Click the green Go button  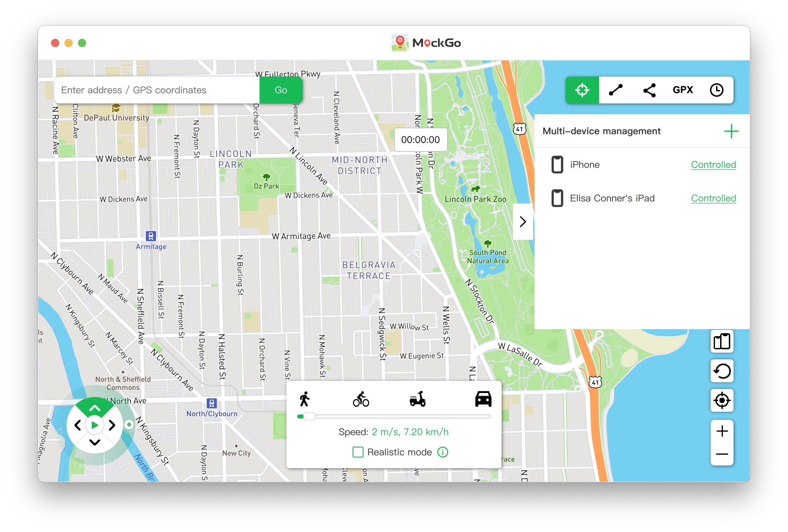281,90
